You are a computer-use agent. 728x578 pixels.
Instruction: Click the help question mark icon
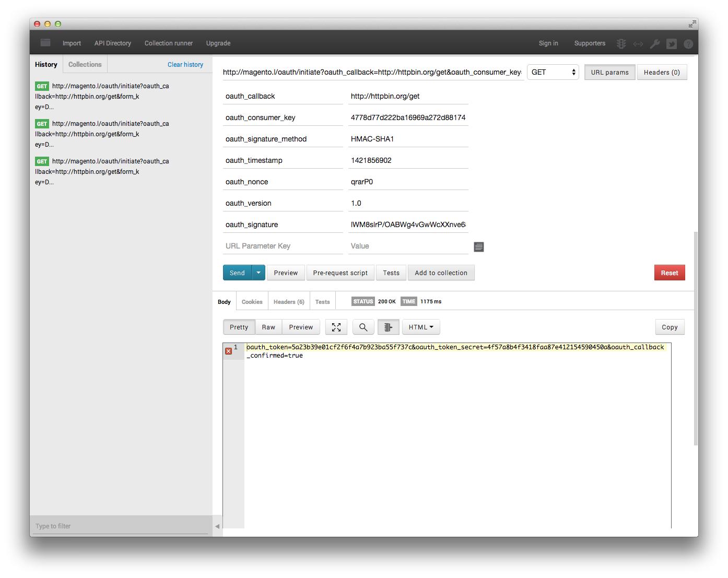(x=688, y=44)
